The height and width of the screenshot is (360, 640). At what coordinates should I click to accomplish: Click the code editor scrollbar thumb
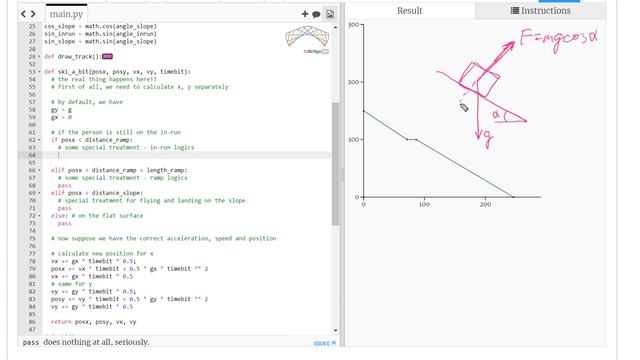coord(336,163)
